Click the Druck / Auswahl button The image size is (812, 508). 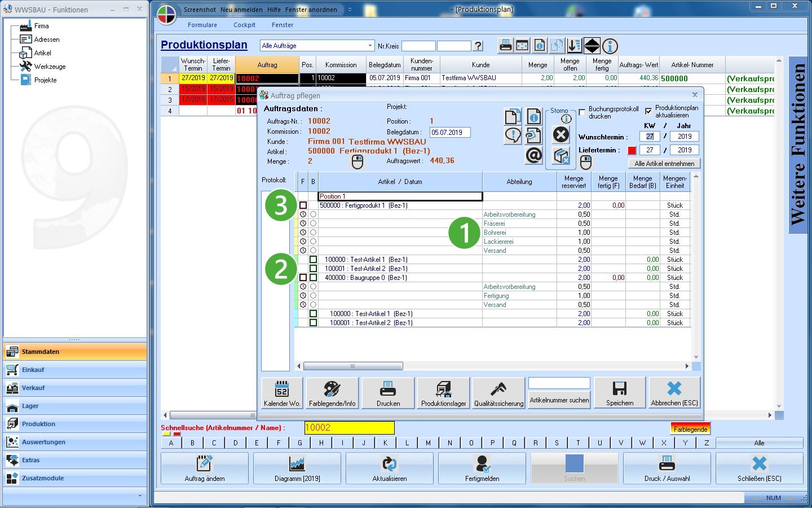667,468
